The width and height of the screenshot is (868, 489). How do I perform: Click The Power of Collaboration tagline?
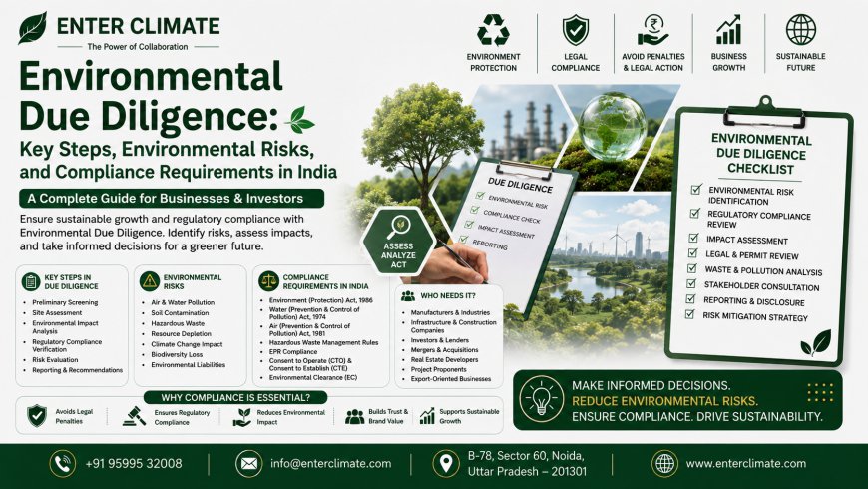138,47
